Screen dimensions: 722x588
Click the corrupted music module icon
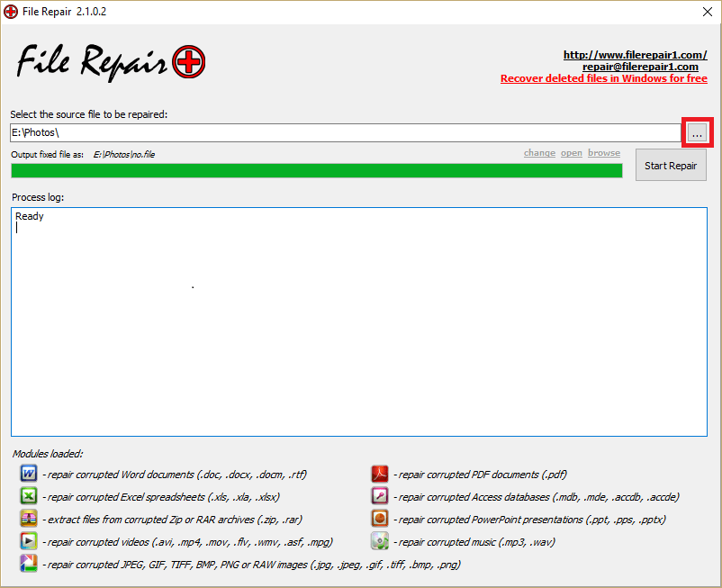pos(380,541)
